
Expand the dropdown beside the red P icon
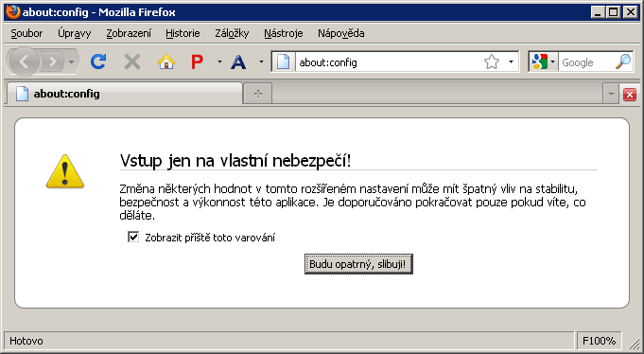pos(219,62)
